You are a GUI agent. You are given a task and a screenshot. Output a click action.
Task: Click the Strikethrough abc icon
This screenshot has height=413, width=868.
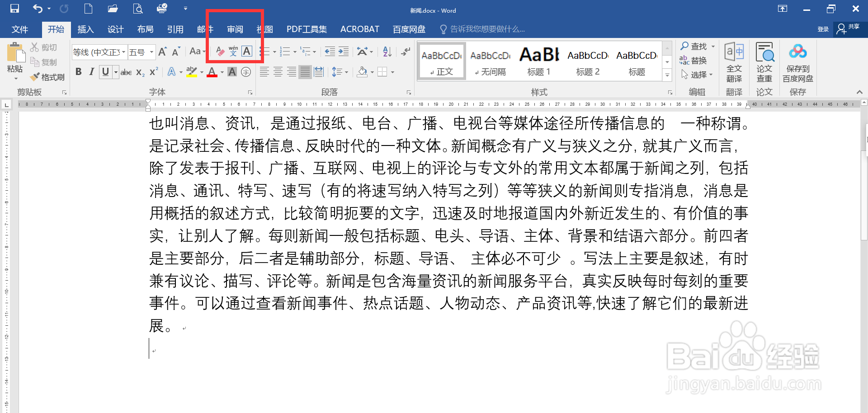pos(126,72)
